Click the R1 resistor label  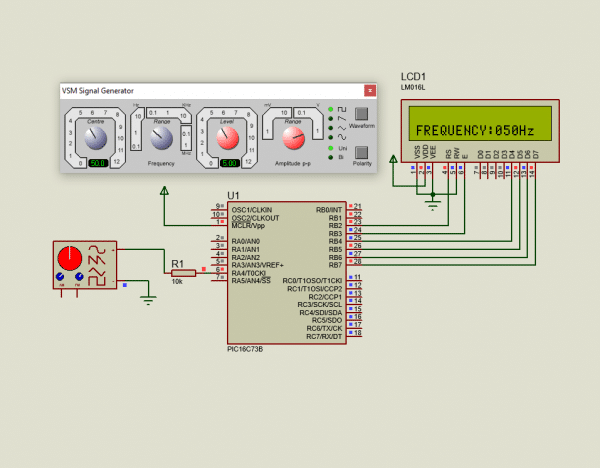tap(178, 264)
